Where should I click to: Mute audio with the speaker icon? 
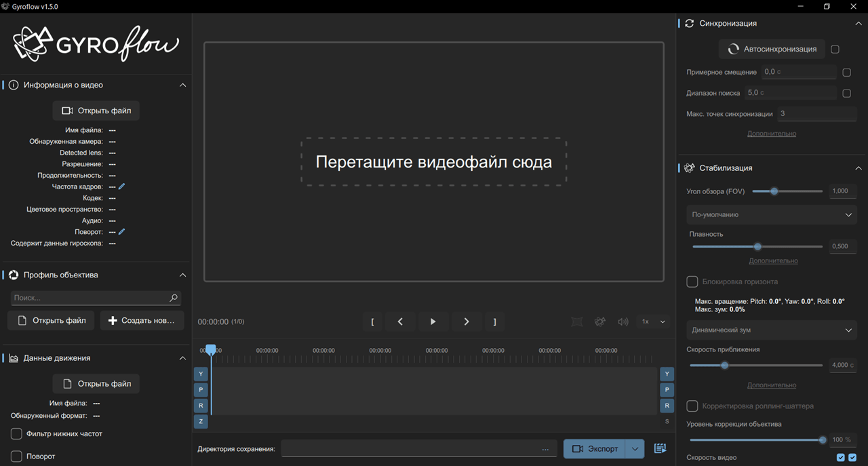pos(623,322)
